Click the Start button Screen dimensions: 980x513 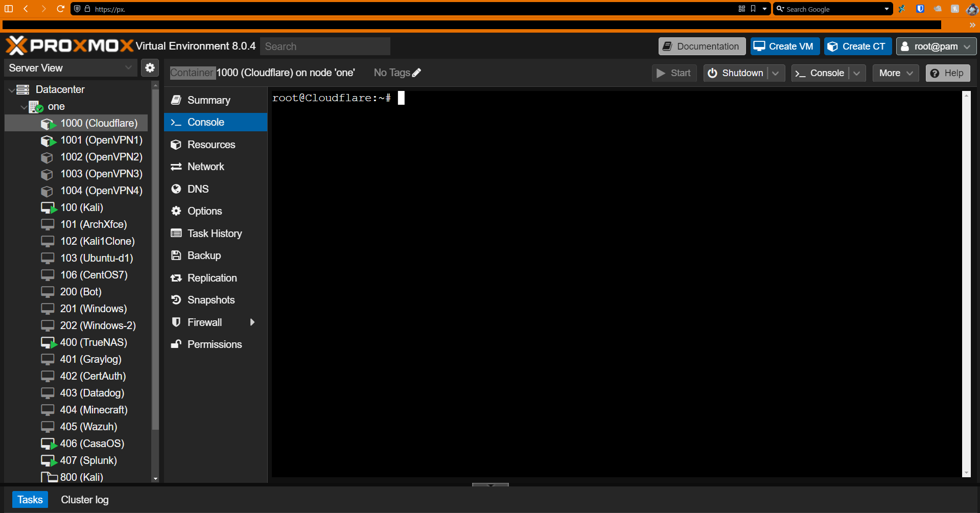tap(674, 73)
